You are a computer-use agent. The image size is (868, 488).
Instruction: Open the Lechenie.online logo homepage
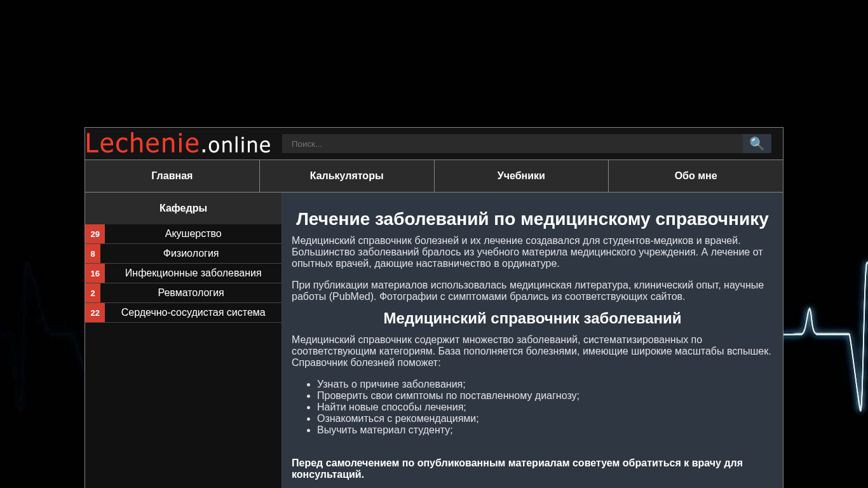179,144
